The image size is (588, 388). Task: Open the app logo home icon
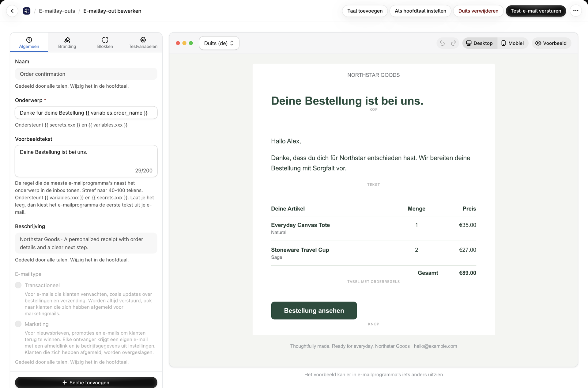[27, 11]
